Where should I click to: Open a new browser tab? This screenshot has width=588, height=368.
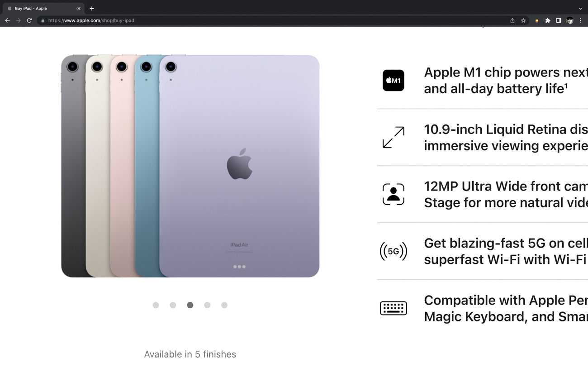click(92, 9)
